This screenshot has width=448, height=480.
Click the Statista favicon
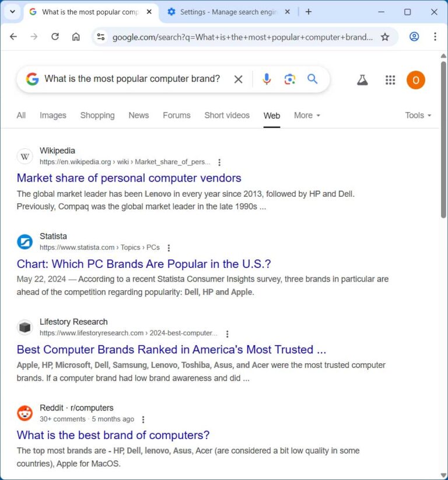[x=24, y=242]
